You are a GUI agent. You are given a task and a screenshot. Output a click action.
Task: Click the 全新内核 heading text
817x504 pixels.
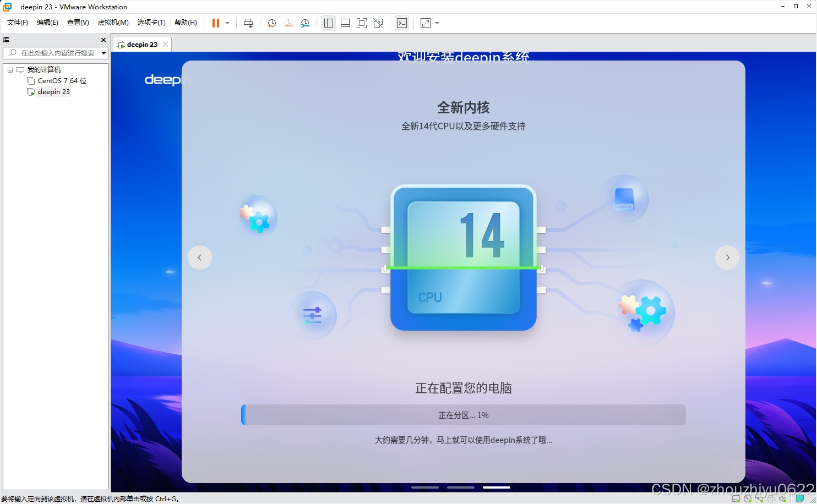tap(464, 107)
